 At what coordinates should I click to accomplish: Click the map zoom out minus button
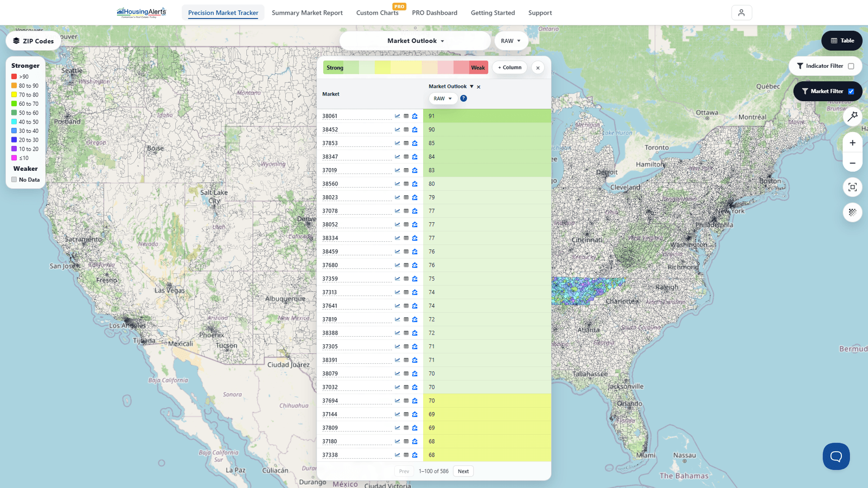(852, 163)
